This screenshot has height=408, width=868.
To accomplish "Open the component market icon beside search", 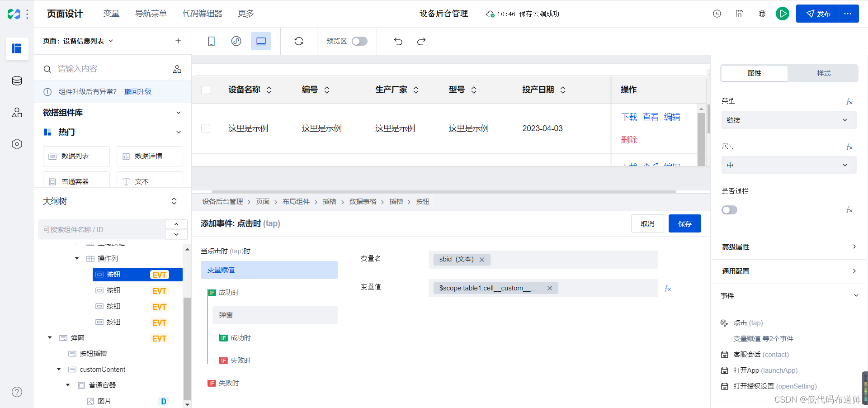I will pos(177,69).
